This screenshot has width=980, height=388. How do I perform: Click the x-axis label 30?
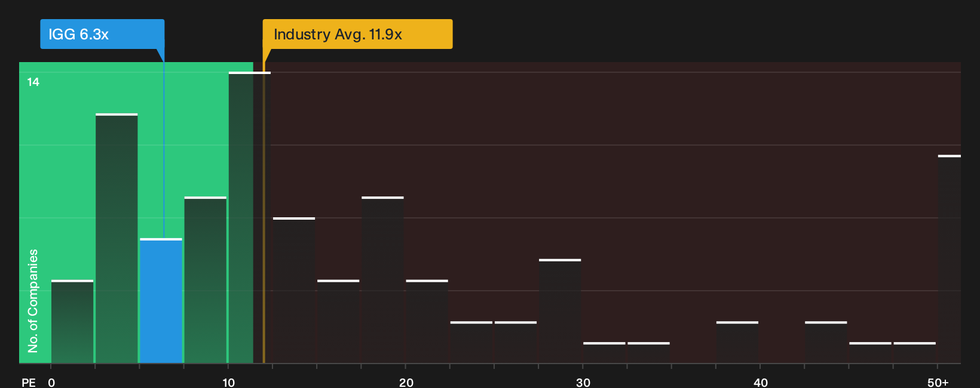tap(583, 382)
